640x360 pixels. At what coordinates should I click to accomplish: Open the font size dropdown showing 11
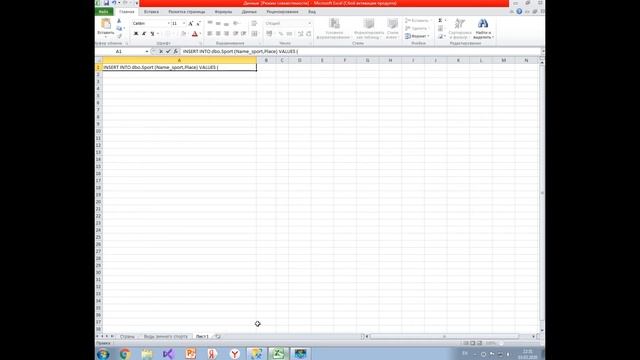pos(183,24)
